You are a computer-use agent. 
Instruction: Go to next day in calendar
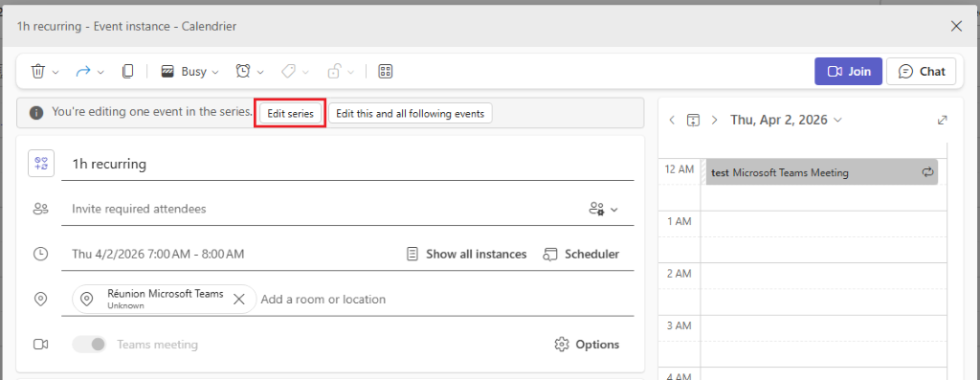tap(714, 120)
